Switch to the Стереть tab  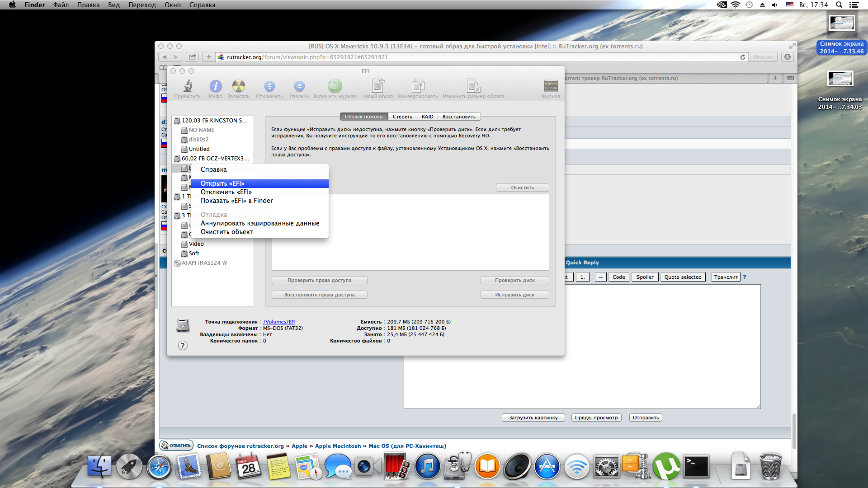(402, 117)
